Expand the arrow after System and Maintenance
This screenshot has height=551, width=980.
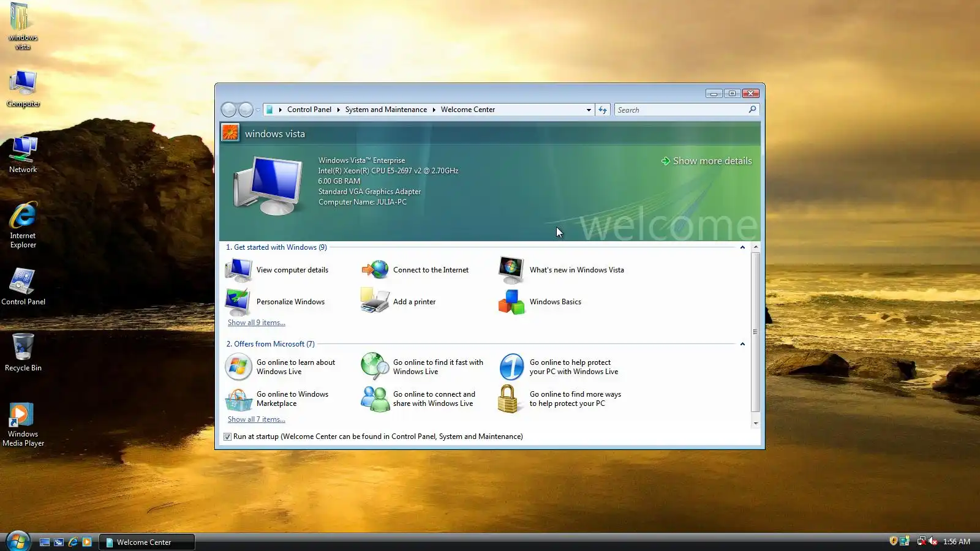[434, 110]
